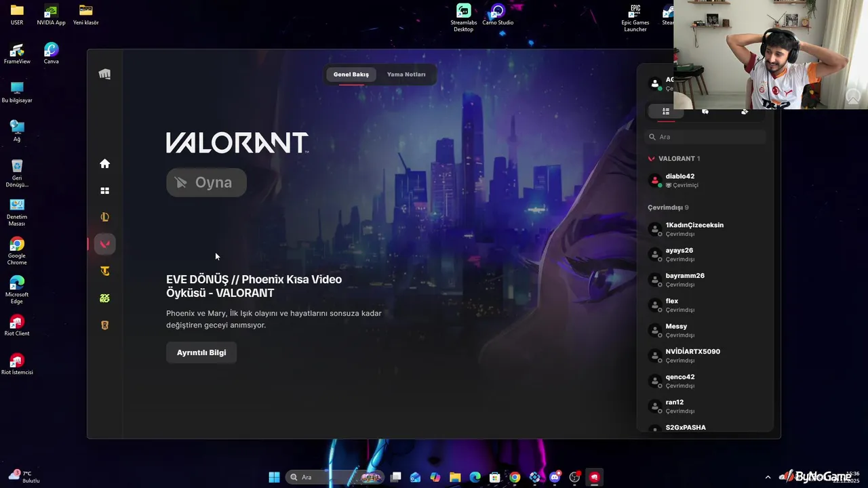The height and width of the screenshot is (488, 868).
Task: Open the Ağ network desktop icon
Action: [x=17, y=131]
